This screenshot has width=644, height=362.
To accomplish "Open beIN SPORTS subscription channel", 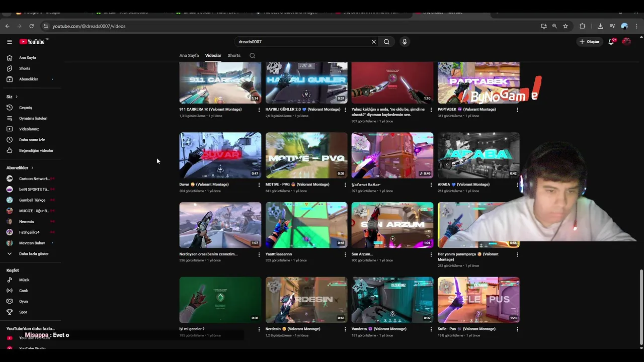I will 33,190.
